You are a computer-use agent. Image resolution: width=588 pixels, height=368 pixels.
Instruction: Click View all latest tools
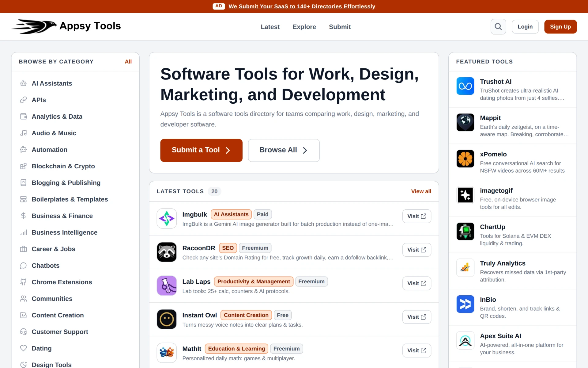[421, 191]
